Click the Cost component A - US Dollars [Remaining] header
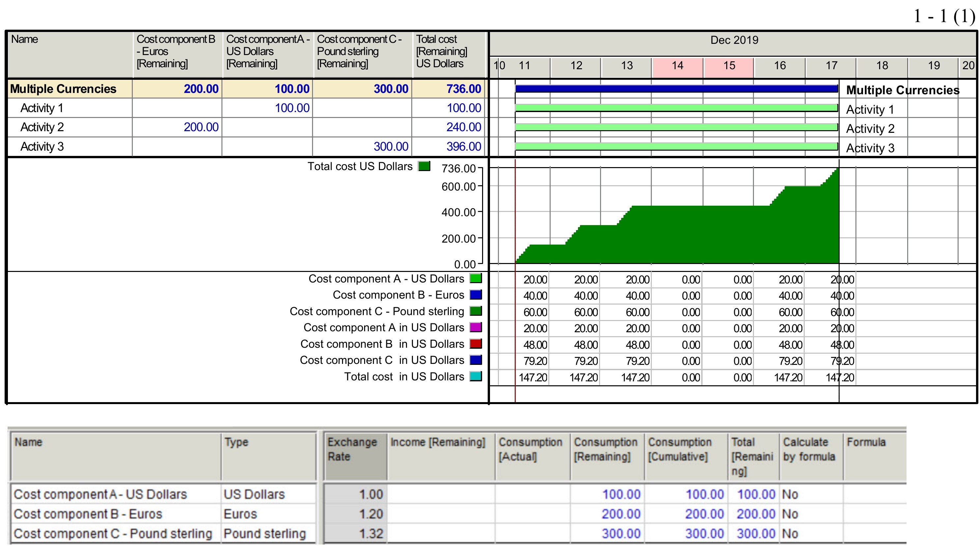This screenshot has height=560, width=980. 268,54
